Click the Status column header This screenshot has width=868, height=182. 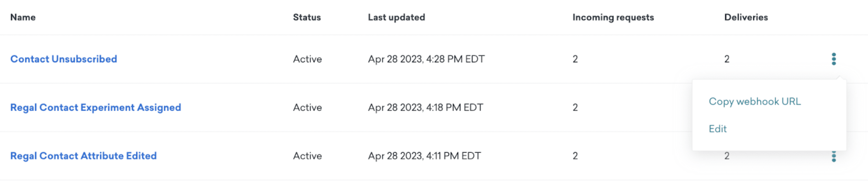coord(307,17)
